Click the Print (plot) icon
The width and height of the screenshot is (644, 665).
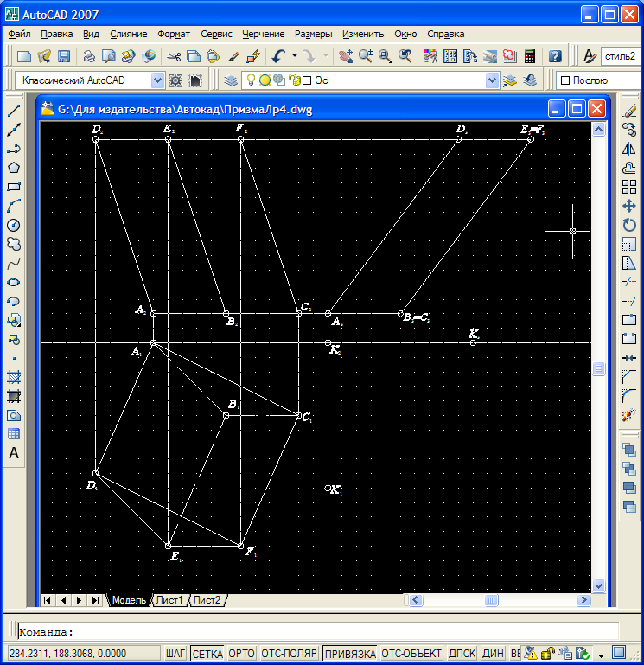pyautogui.click(x=89, y=56)
